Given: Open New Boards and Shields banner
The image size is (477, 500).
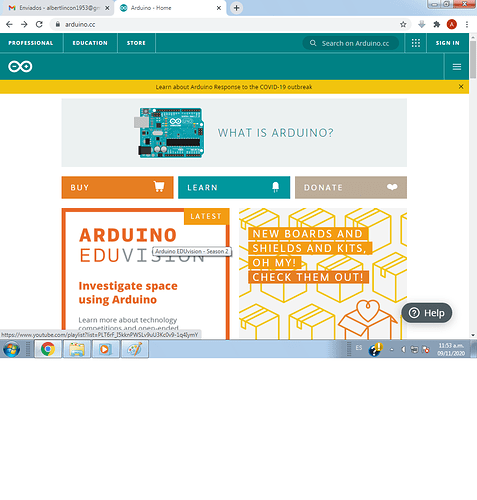Looking at the screenshot, I should (323, 274).
